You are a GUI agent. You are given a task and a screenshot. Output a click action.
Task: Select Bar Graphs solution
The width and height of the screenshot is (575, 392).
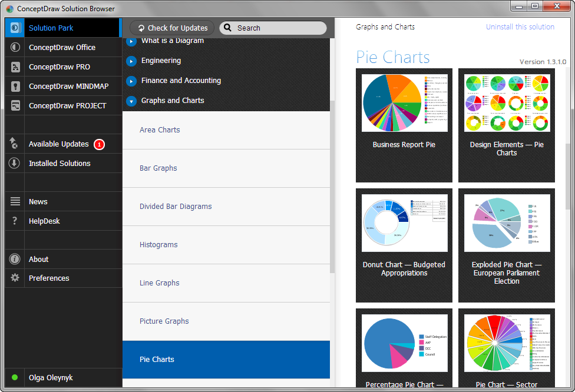pyautogui.click(x=226, y=168)
